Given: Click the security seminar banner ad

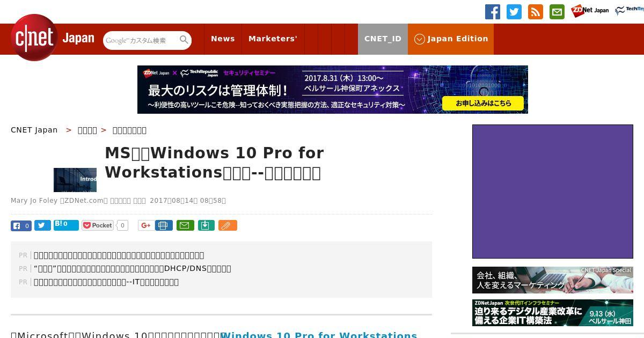Looking at the screenshot, I should click(x=333, y=90).
